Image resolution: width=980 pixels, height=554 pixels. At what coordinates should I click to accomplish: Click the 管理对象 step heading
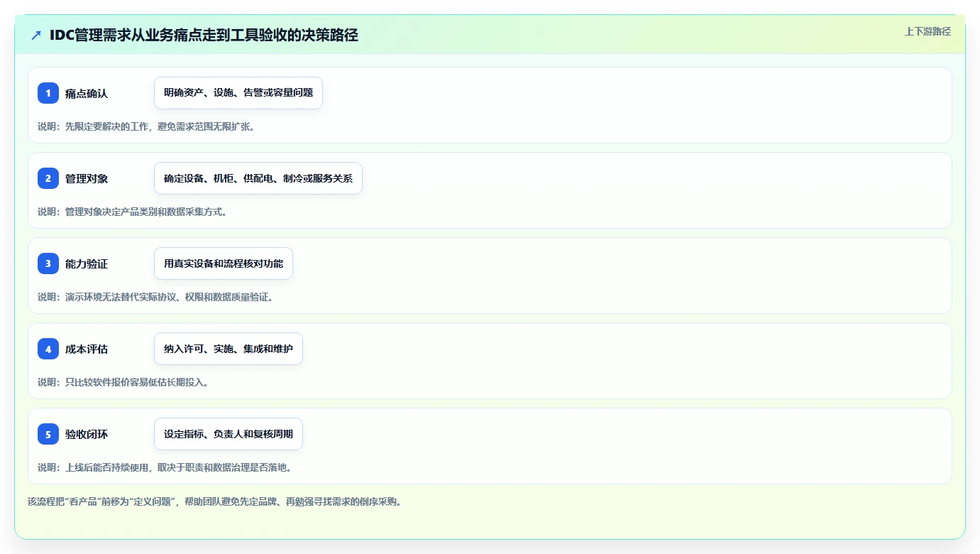pyautogui.click(x=87, y=178)
